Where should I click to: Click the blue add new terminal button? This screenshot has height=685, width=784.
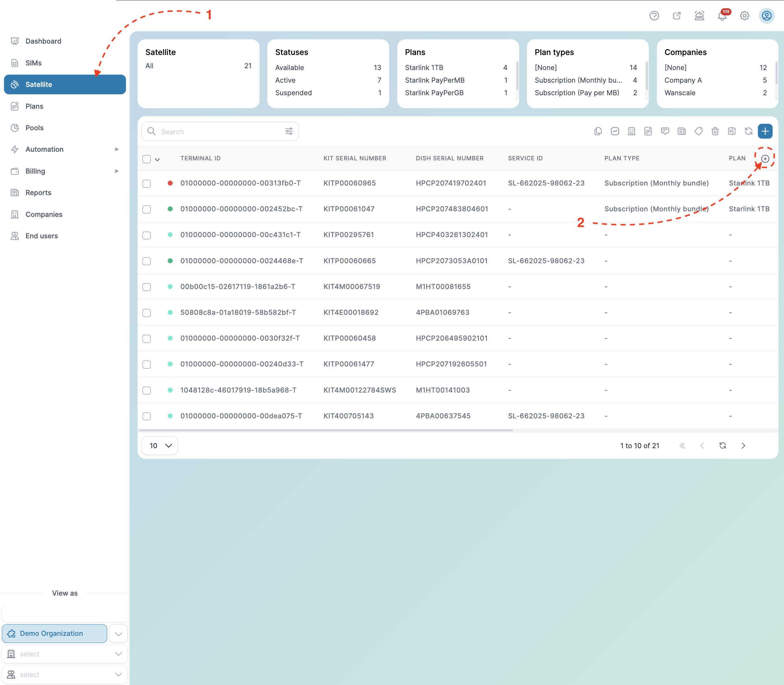click(765, 131)
